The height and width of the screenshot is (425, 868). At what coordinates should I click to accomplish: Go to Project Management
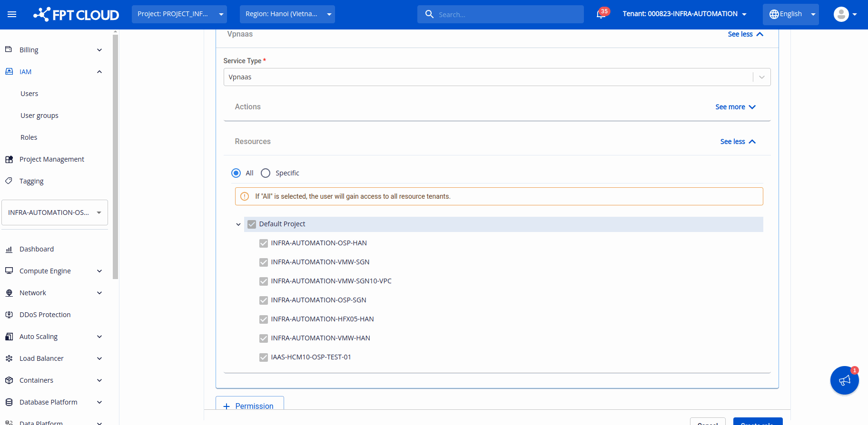click(x=52, y=159)
